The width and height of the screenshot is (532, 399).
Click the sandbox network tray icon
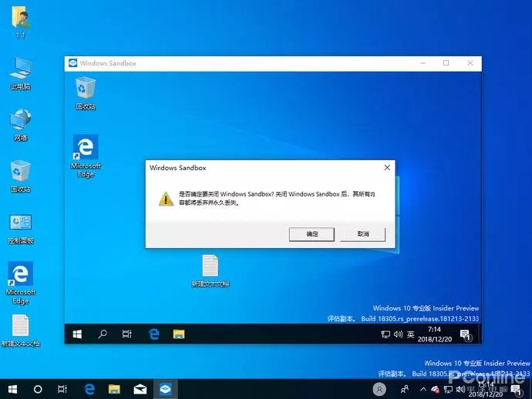[385, 334]
